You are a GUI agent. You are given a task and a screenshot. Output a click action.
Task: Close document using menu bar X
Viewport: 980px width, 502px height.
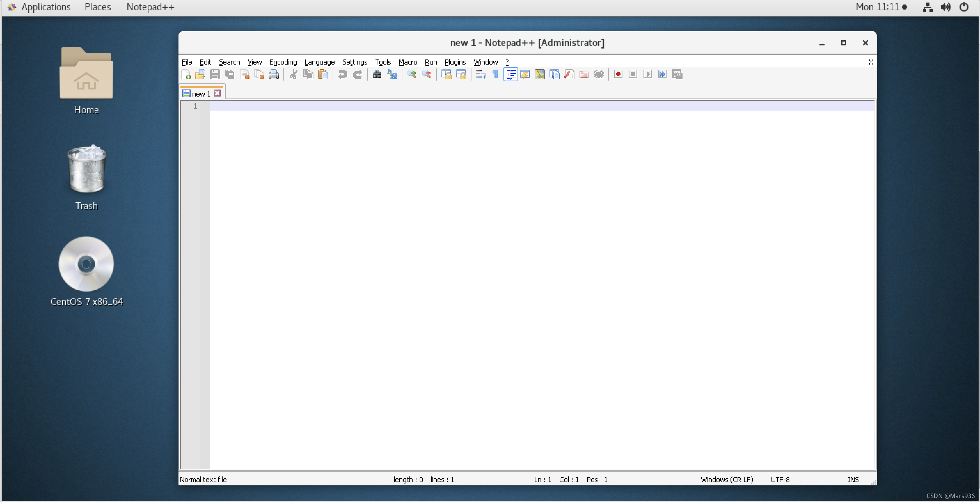point(870,62)
